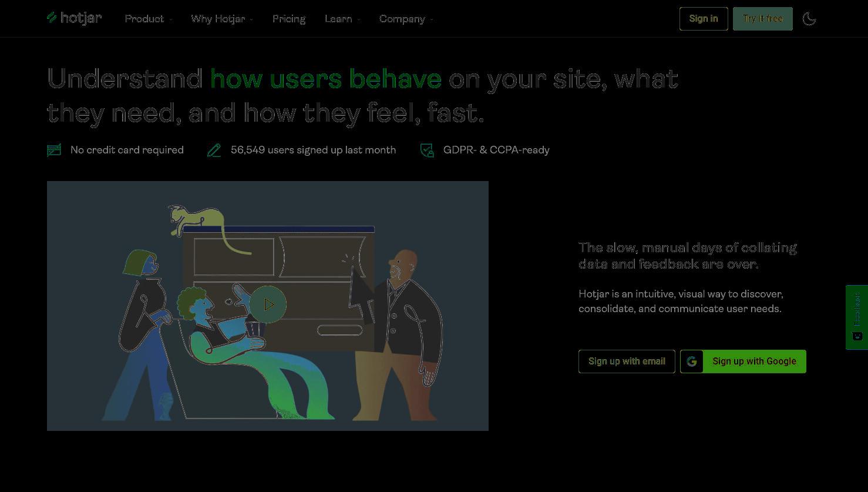
Task: Click the Sign in button
Action: coord(704,19)
